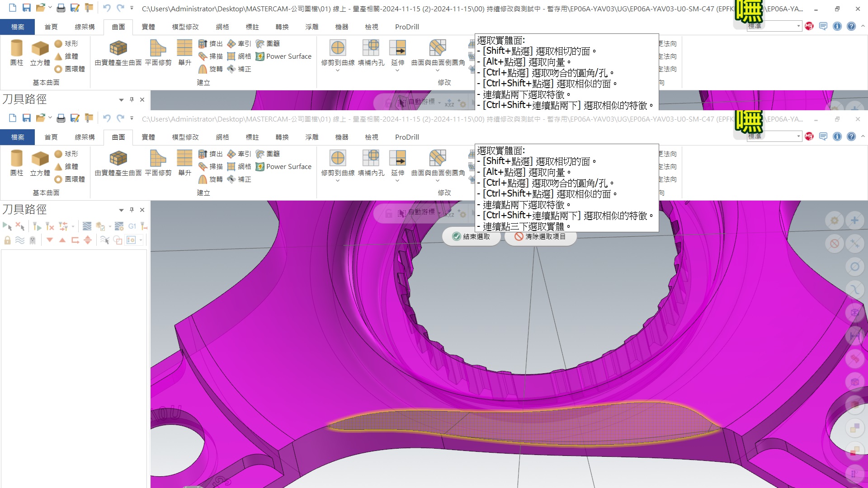Open the lower quick access toolbar customize arrow
The height and width of the screenshot is (488, 868).
click(132, 118)
